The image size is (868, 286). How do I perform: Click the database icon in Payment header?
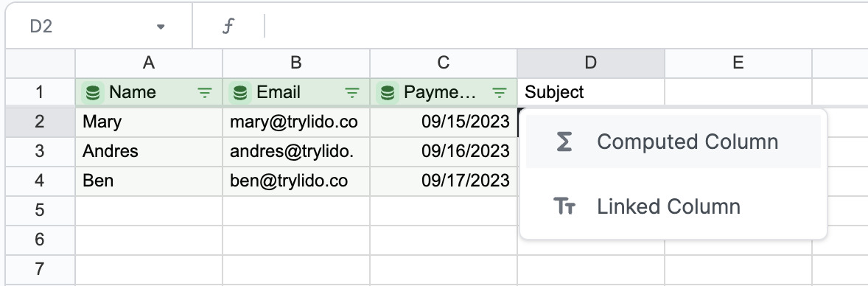pyautogui.click(x=388, y=93)
